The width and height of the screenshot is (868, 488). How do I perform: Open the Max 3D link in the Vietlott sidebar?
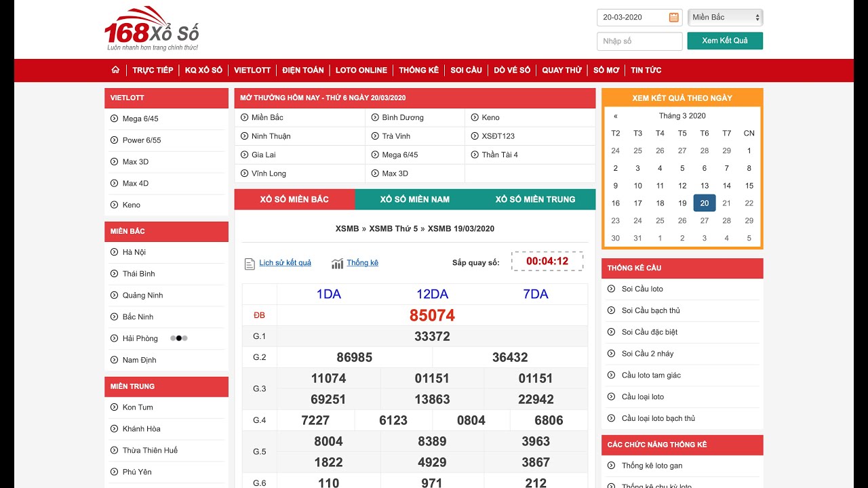click(x=135, y=162)
